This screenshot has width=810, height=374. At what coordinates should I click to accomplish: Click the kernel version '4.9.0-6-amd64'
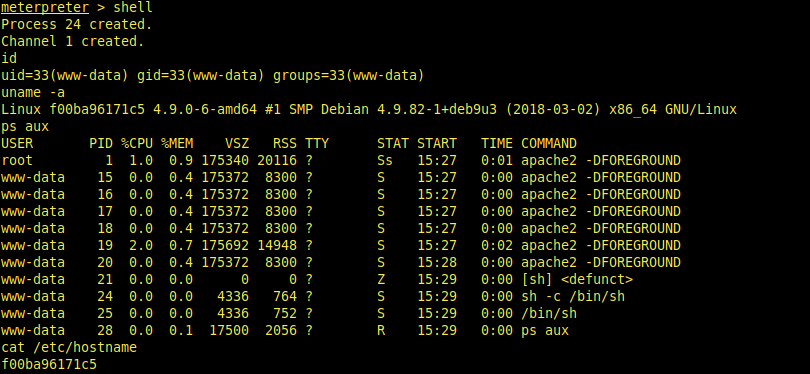click(x=205, y=110)
